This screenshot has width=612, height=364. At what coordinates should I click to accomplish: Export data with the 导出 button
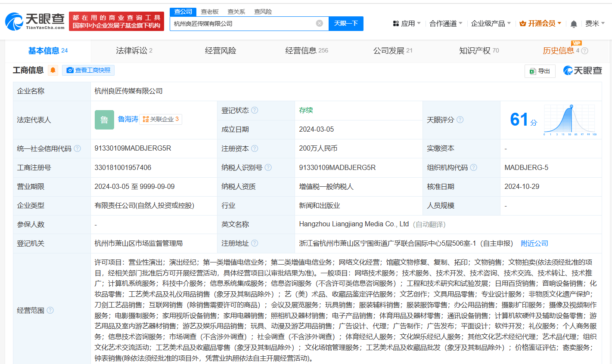pyautogui.click(x=540, y=71)
